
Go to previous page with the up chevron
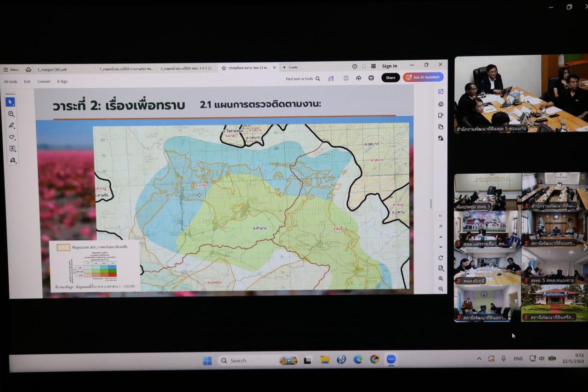tap(441, 237)
